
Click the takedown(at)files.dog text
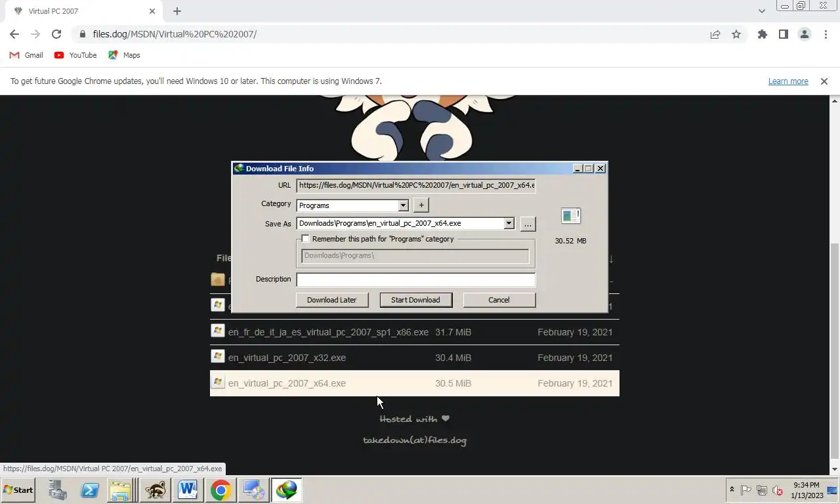pos(415,440)
